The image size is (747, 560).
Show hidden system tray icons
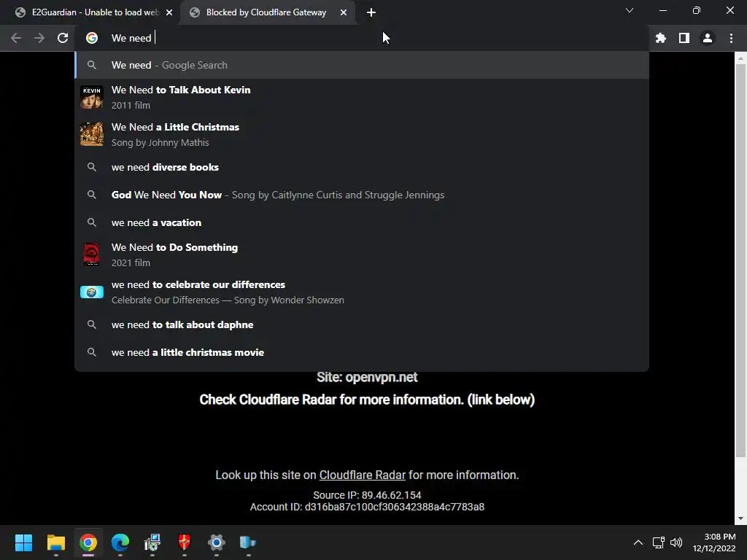638,542
